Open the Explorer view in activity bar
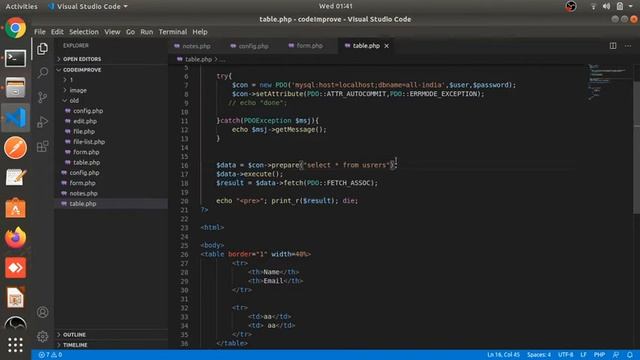 42,49
